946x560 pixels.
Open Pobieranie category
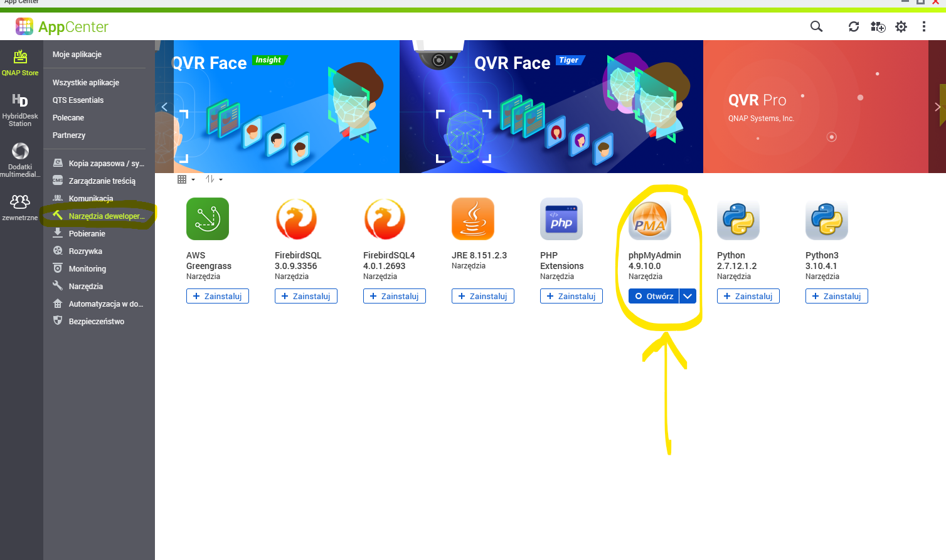[99, 233]
